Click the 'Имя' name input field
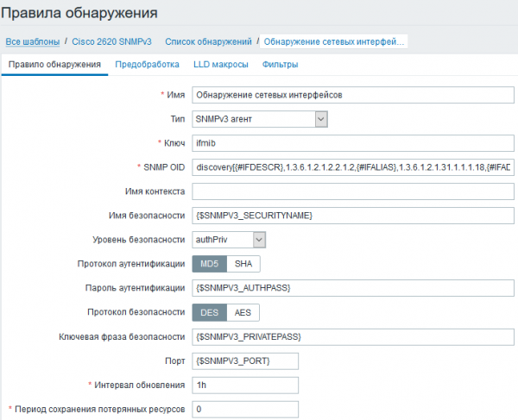 (x=352, y=94)
